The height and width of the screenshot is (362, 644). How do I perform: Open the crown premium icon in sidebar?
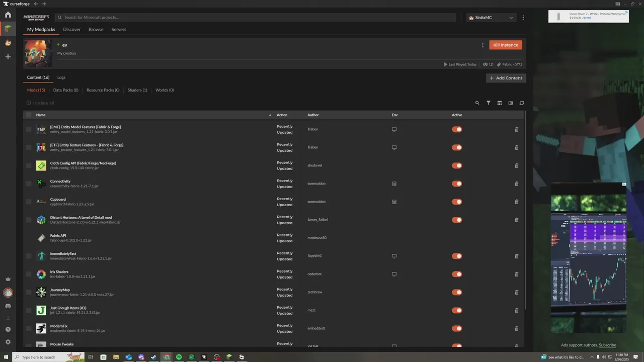tap(8, 279)
